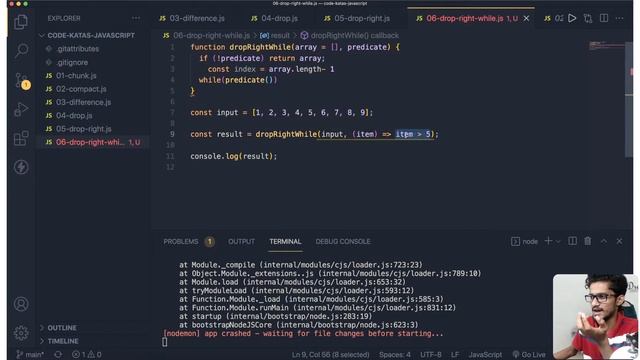Open the Thunder Client lightning icon
This screenshot has width=640, height=360.
[21, 167]
